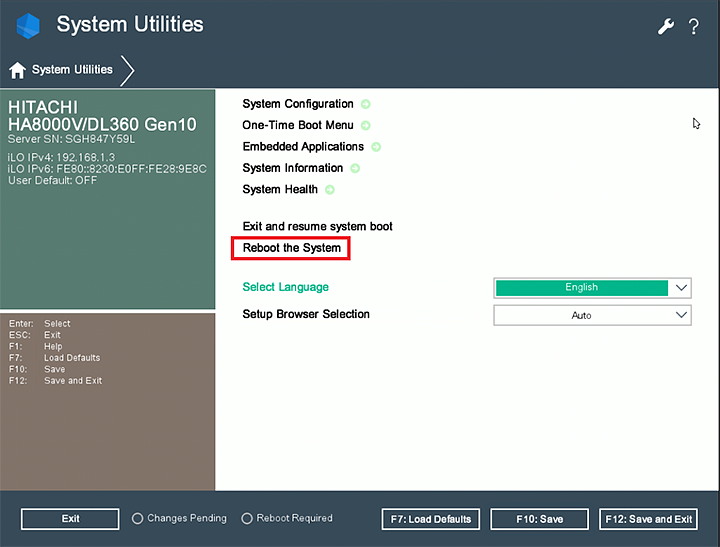Go home via the house icon
The width and height of the screenshot is (720, 547).
17,70
